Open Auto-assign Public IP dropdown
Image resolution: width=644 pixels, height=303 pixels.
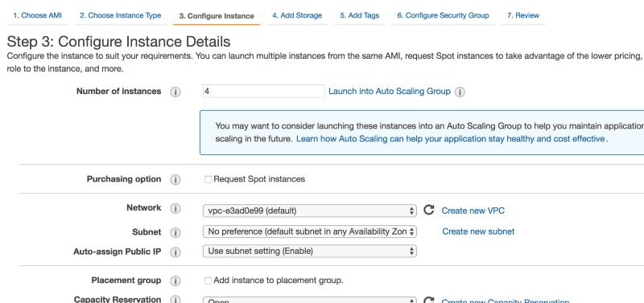point(310,251)
